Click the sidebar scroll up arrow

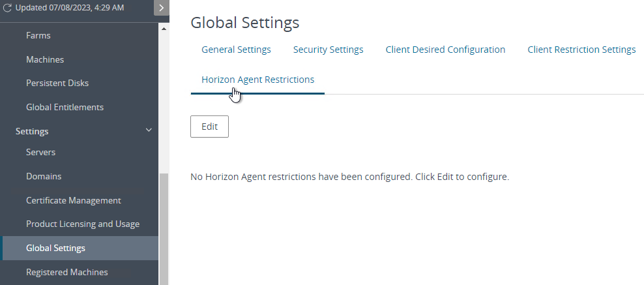click(164, 29)
